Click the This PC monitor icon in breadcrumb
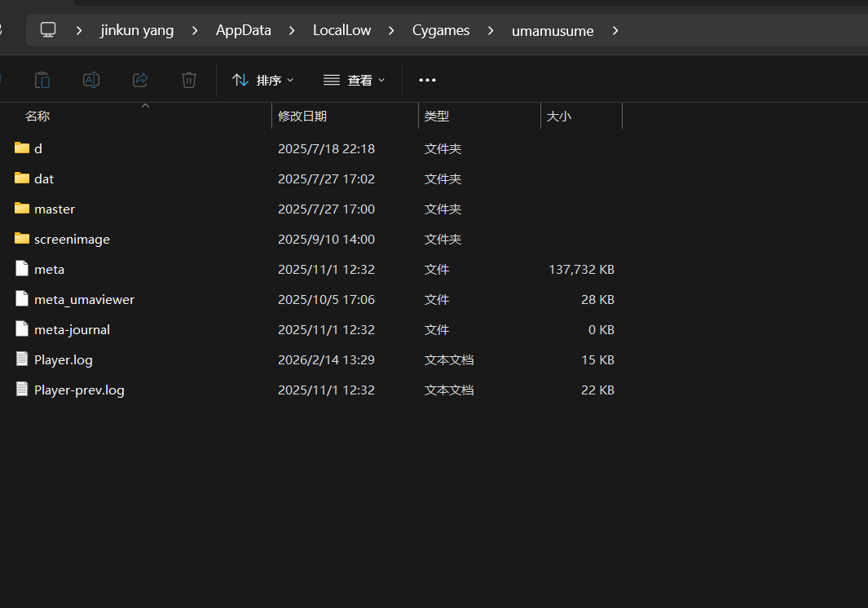The image size is (868, 608). coord(48,30)
